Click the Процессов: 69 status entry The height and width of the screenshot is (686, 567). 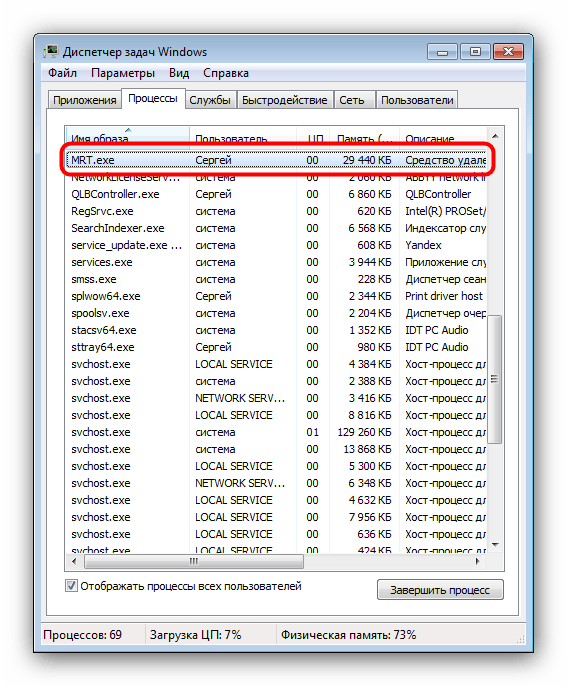83,635
